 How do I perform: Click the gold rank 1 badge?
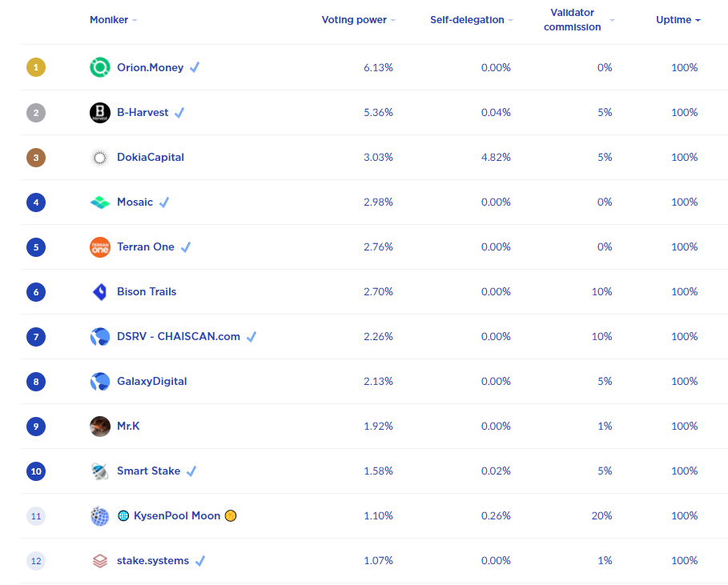[x=36, y=68]
